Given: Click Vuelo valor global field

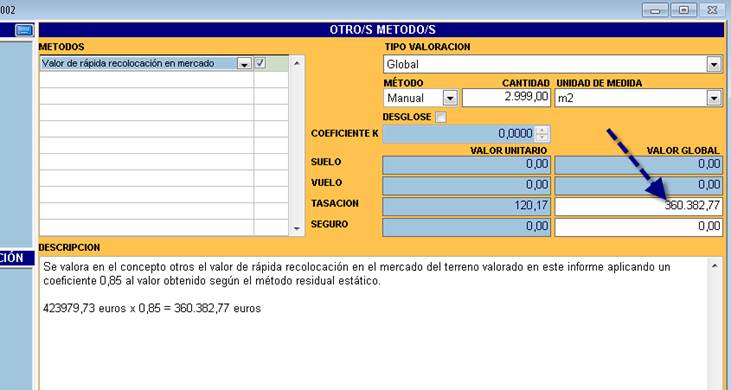Looking at the screenshot, I should tap(639, 186).
